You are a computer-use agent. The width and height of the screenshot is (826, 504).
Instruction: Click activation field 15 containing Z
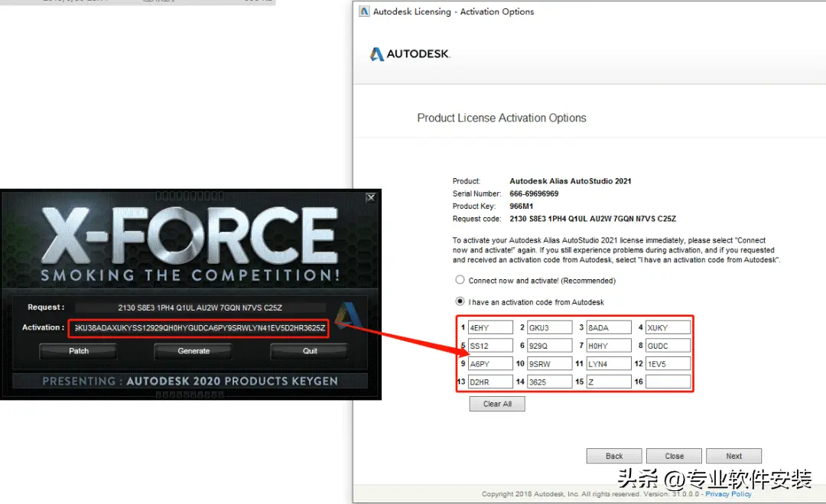coord(609,382)
